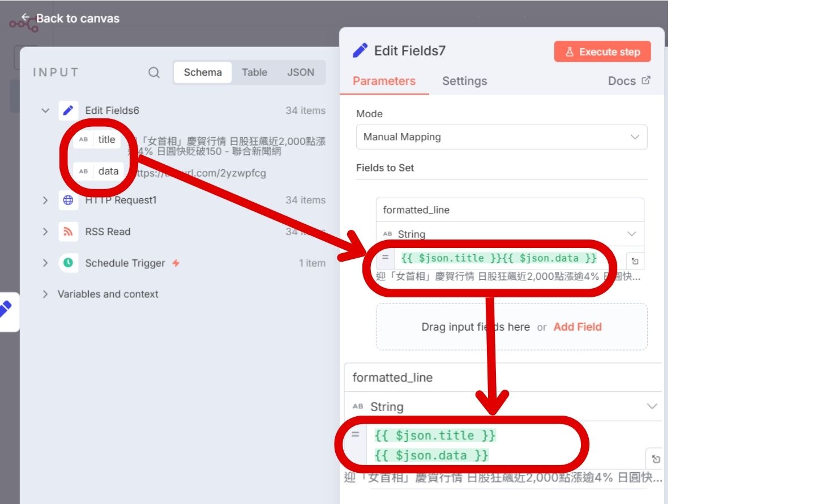The width and height of the screenshot is (821, 504).
Task: Collapse the Edit Fields6 tree entry
Action: click(x=45, y=110)
